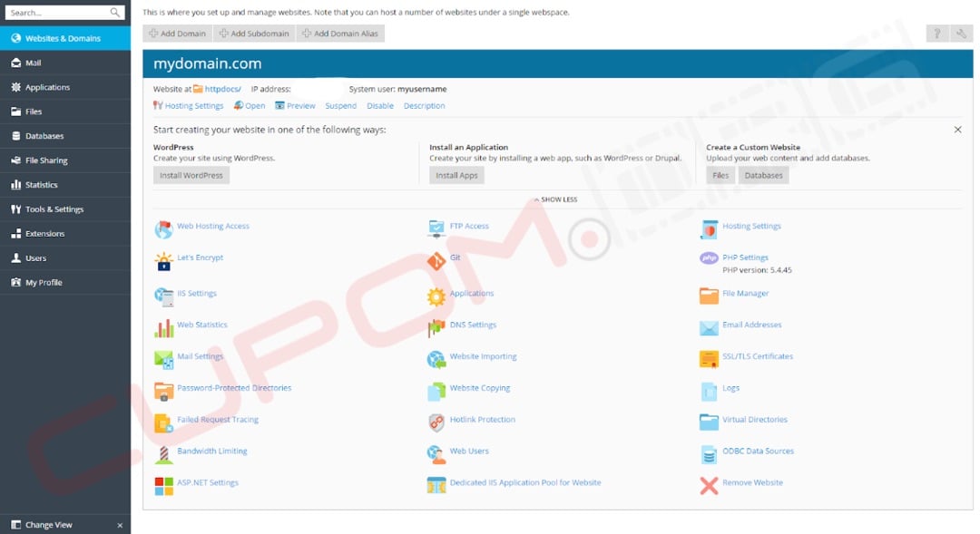Open the Mail Settings icon
The height and width of the screenshot is (534, 980).
[163, 360]
